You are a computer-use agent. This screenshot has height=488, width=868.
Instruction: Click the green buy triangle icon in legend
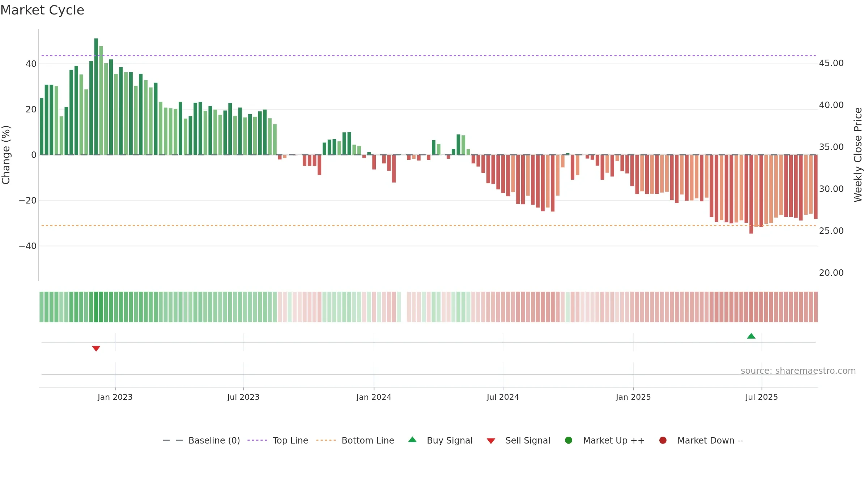point(412,440)
